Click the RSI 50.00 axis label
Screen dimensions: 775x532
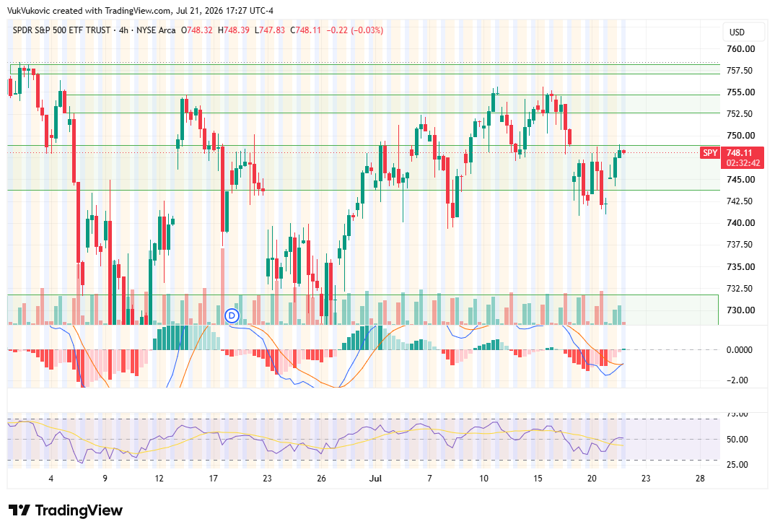pyautogui.click(x=737, y=440)
